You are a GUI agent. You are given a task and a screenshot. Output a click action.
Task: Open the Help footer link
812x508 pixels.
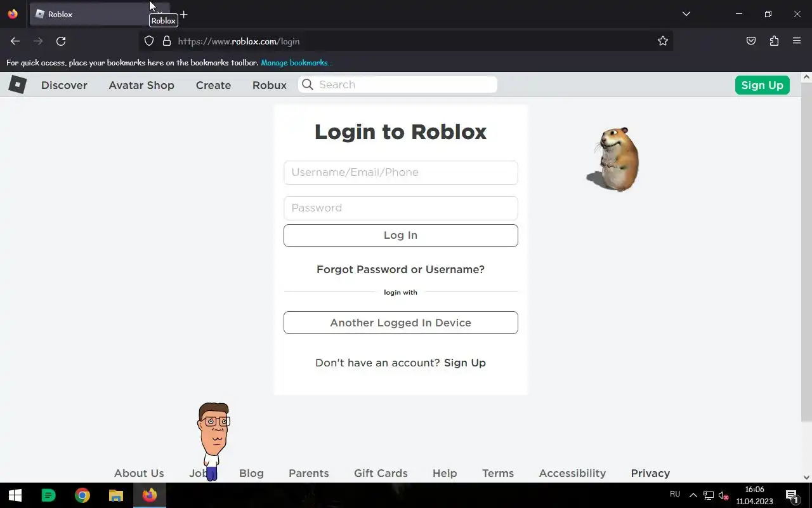tap(445, 473)
